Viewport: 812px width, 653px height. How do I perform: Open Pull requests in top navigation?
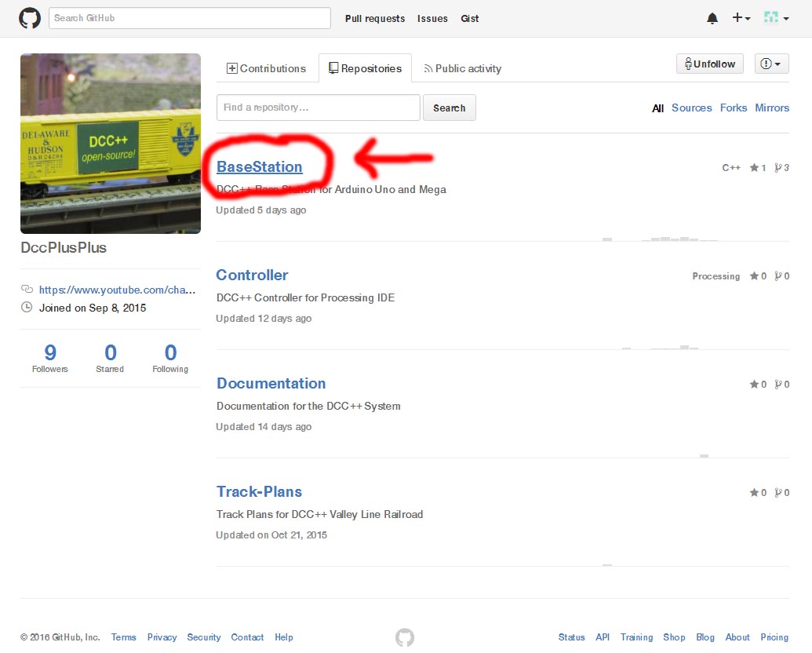tap(375, 19)
